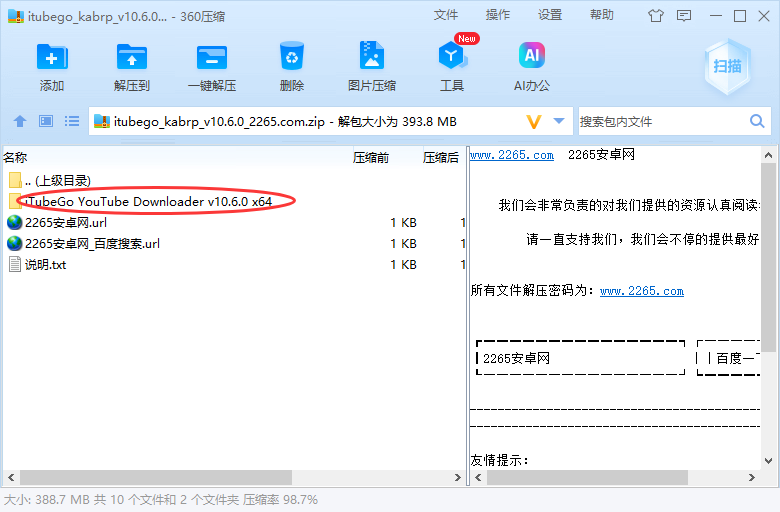
Task: Switch to icon view mode
Action: tap(46, 121)
